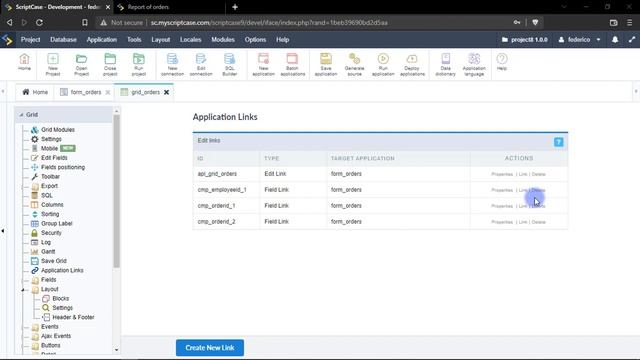Click the browser back arrow

click(9, 22)
